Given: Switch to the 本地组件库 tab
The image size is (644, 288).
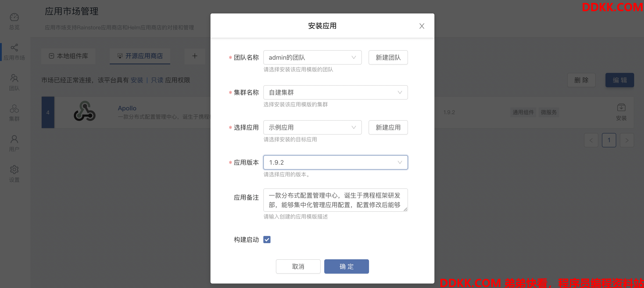Looking at the screenshot, I should (x=69, y=56).
